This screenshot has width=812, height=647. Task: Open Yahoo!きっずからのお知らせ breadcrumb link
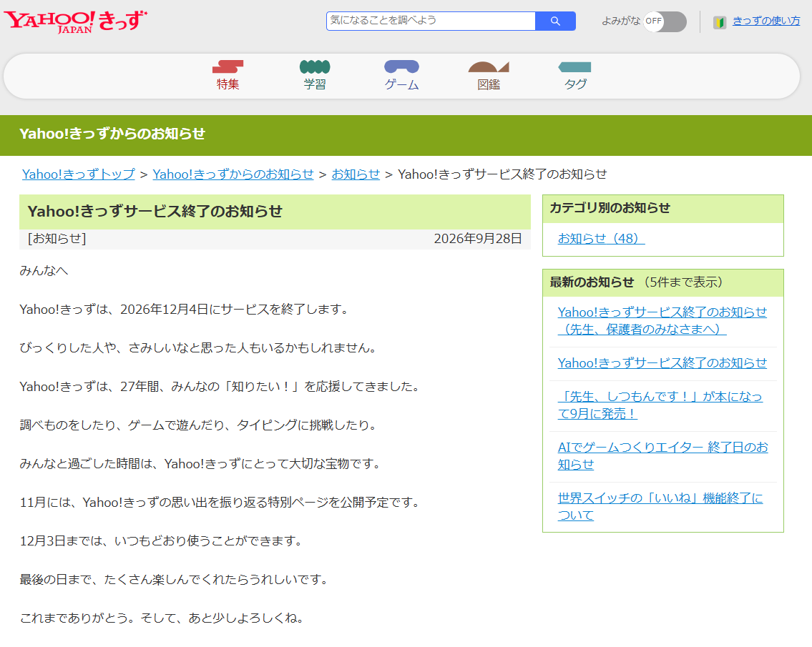(233, 174)
